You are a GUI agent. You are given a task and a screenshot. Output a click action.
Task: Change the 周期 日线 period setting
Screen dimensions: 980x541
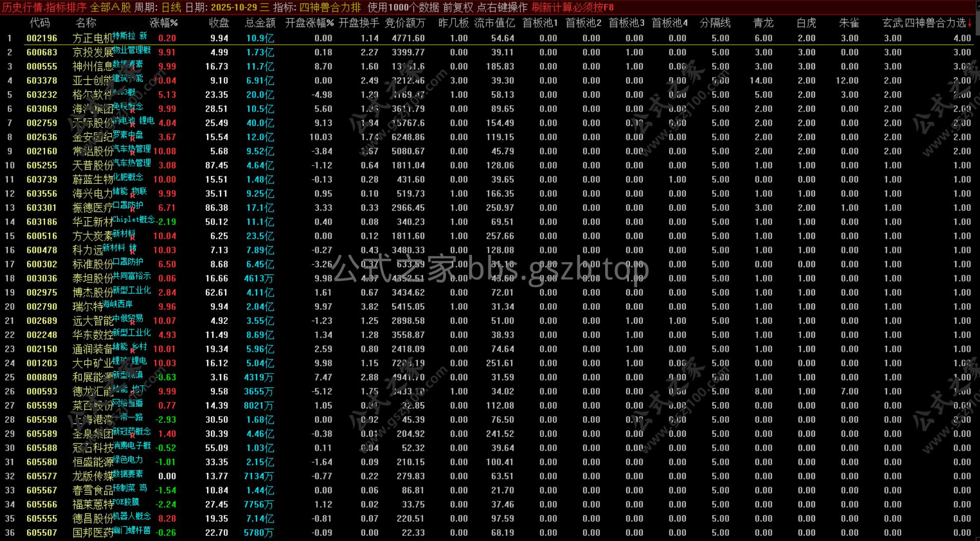[x=158, y=7]
